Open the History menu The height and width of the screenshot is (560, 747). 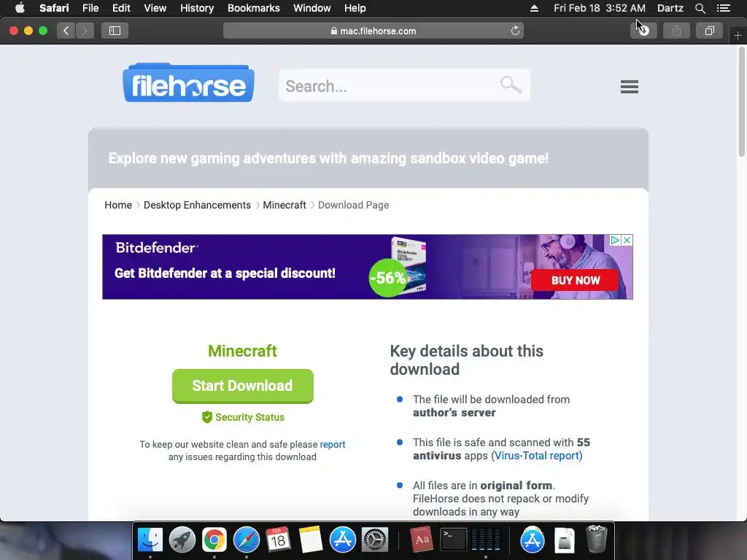point(197,8)
